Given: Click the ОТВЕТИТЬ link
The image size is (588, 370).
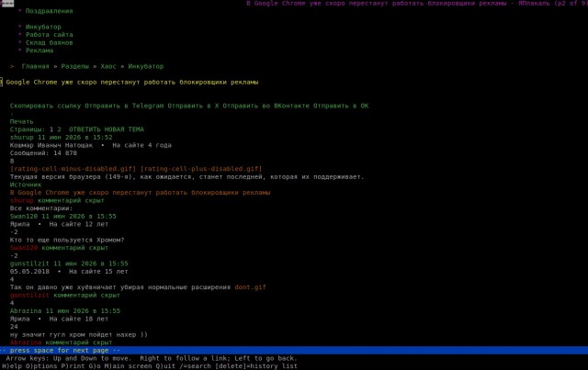Looking at the screenshot, I should 85,129.
